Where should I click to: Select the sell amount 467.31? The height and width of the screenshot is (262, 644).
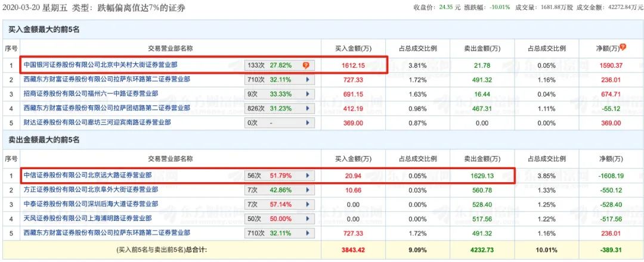point(482,108)
